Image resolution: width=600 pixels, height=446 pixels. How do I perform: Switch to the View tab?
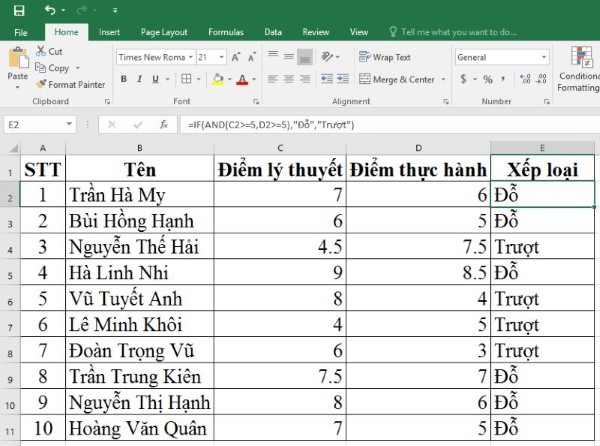(x=359, y=32)
